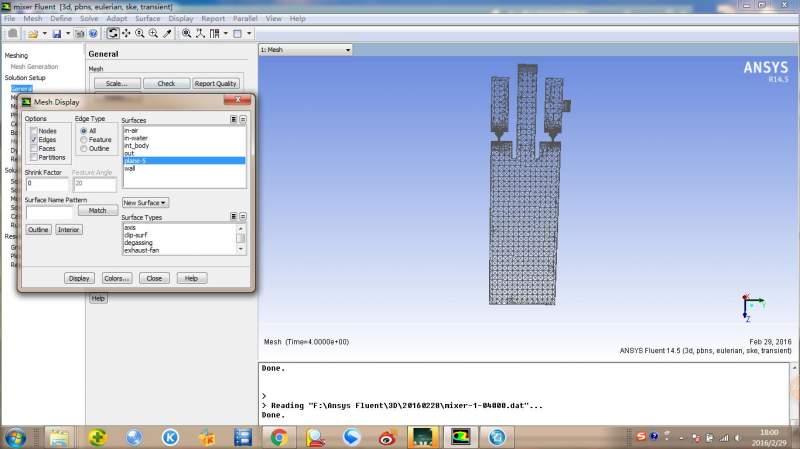Click the Display button in Mesh Display dialog
This screenshot has height=449, width=800.
click(x=79, y=278)
